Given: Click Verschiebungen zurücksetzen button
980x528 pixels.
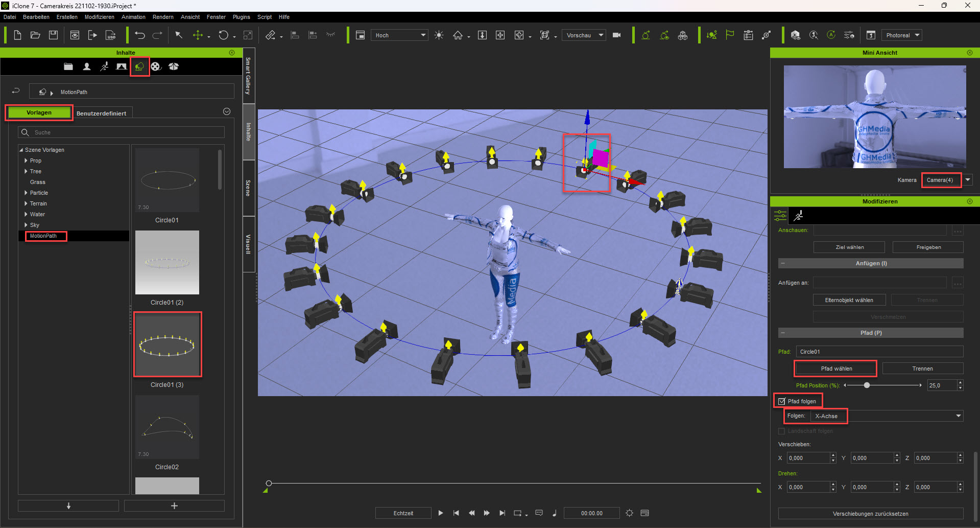Looking at the screenshot, I should pos(871,514).
